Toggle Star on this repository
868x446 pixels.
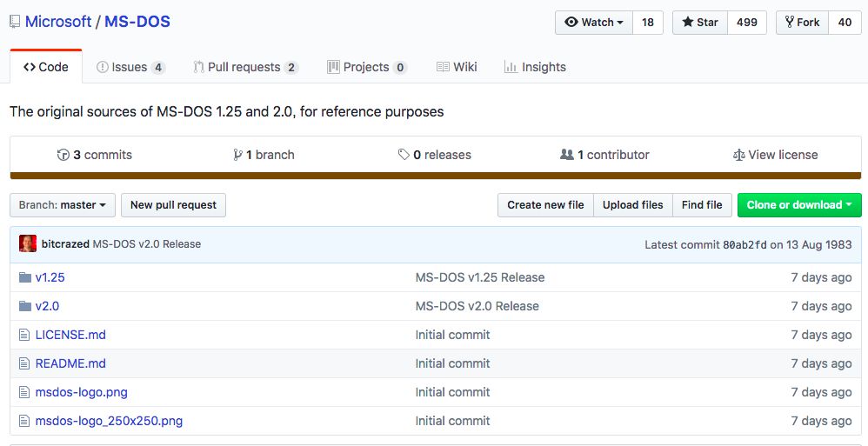click(x=699, y=23)
